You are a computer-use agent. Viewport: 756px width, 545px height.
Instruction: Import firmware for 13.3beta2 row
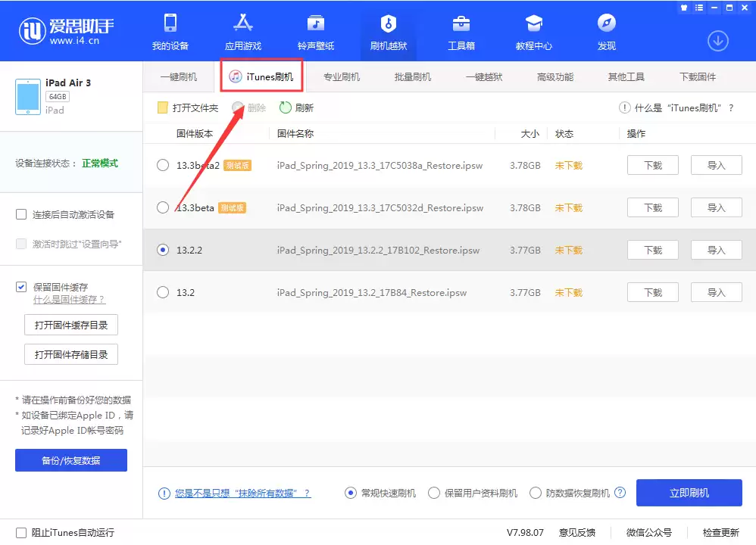coord(716,165)
